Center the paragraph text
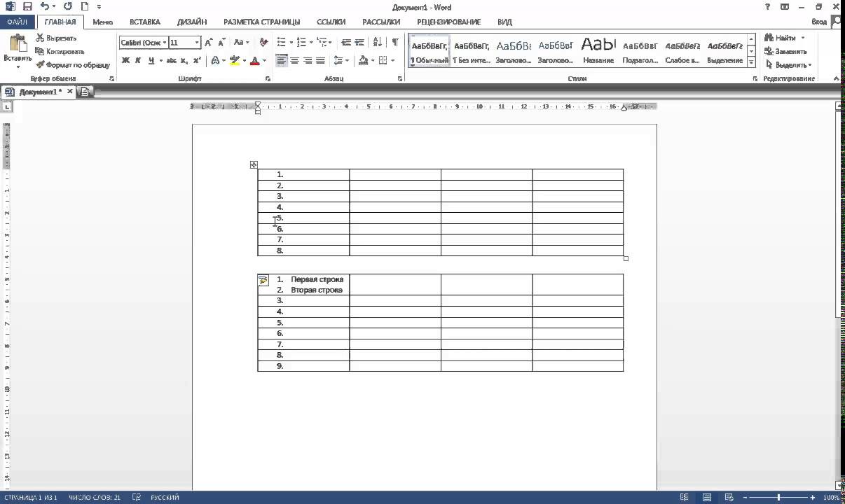 [x=294, y=60]
